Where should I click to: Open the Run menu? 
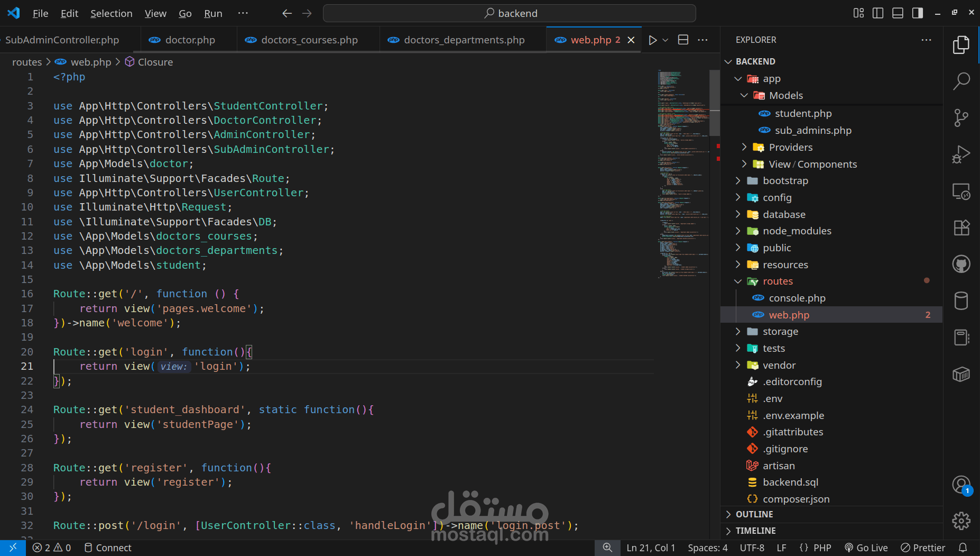click(213, 13)
